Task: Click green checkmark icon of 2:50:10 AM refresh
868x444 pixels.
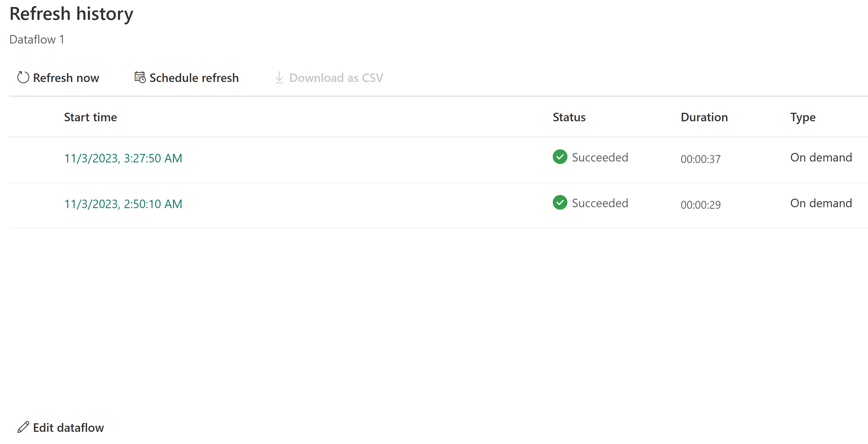Action: click(560, 203)
